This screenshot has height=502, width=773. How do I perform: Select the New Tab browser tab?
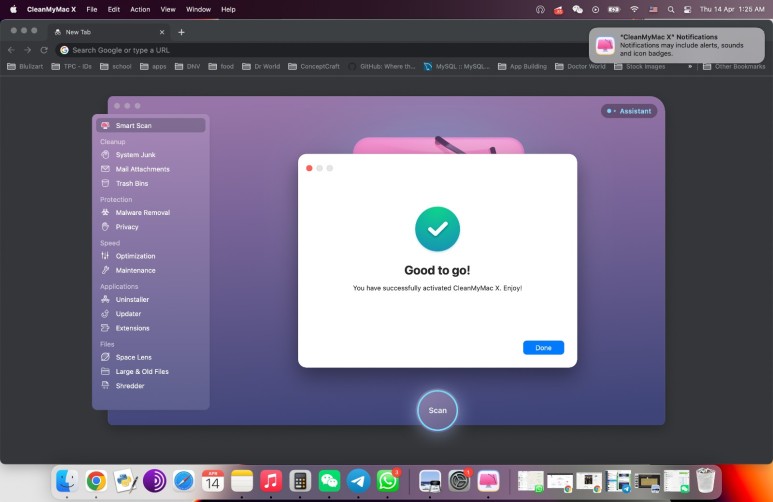(109, 32)
